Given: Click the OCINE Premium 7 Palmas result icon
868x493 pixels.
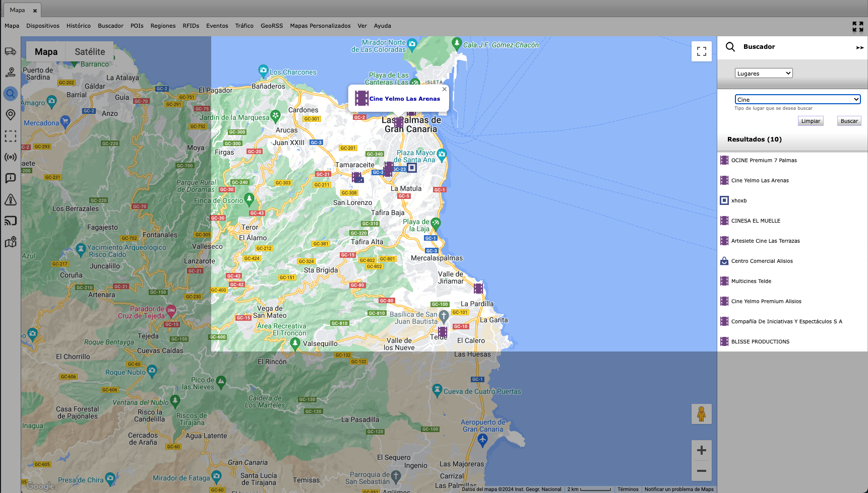Looking at the screenshot, I should pyautogui.click(x=724, y=160).
